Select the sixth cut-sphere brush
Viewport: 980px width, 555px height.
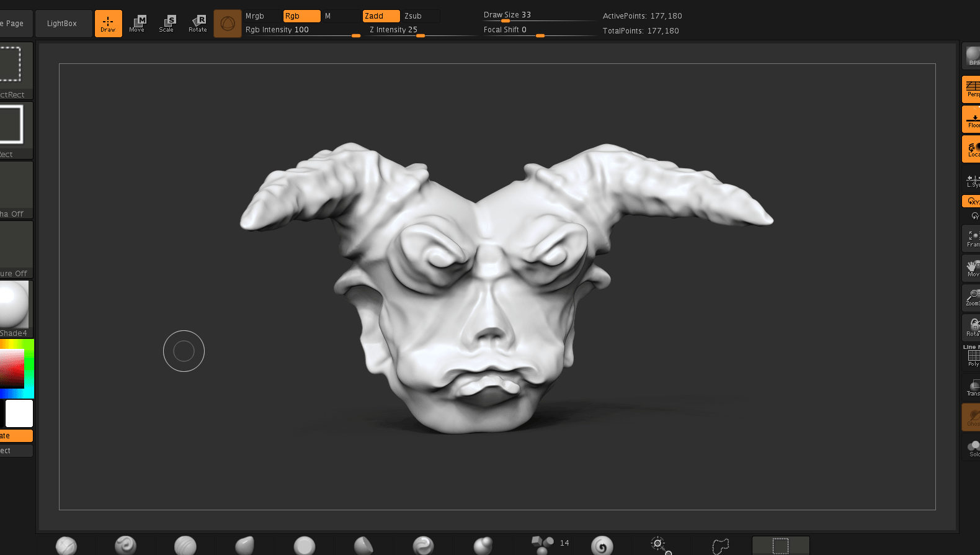363,546
